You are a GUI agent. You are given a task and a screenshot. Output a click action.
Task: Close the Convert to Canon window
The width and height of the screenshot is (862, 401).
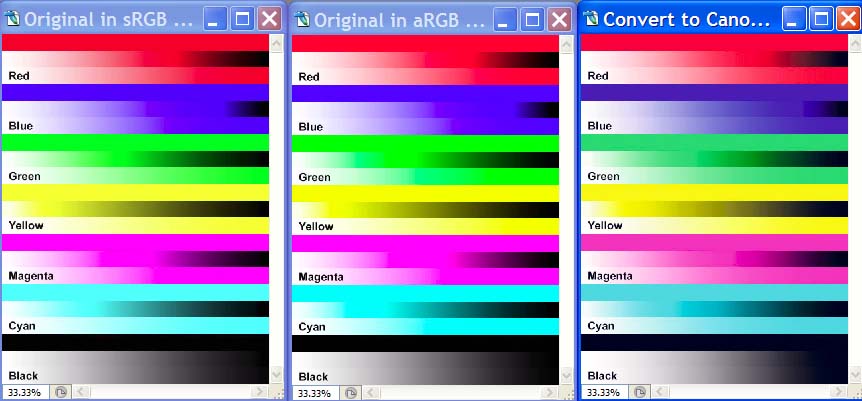(x=848, y=19)
